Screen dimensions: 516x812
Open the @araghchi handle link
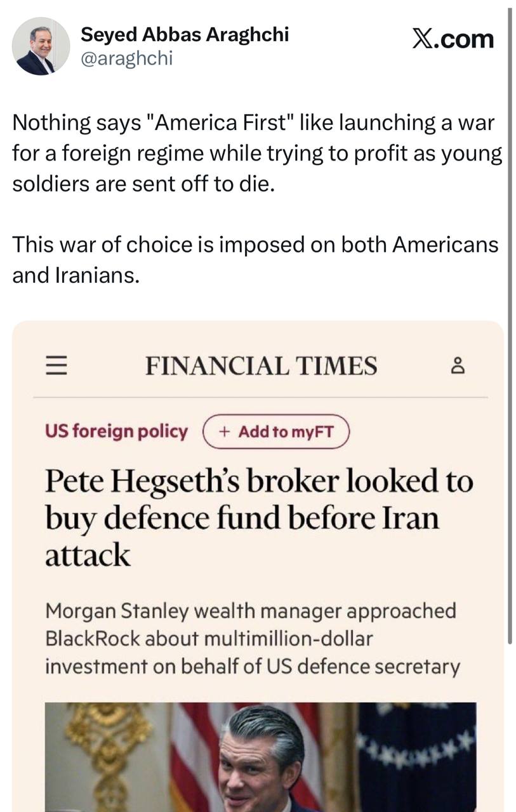tap(126, 59)
